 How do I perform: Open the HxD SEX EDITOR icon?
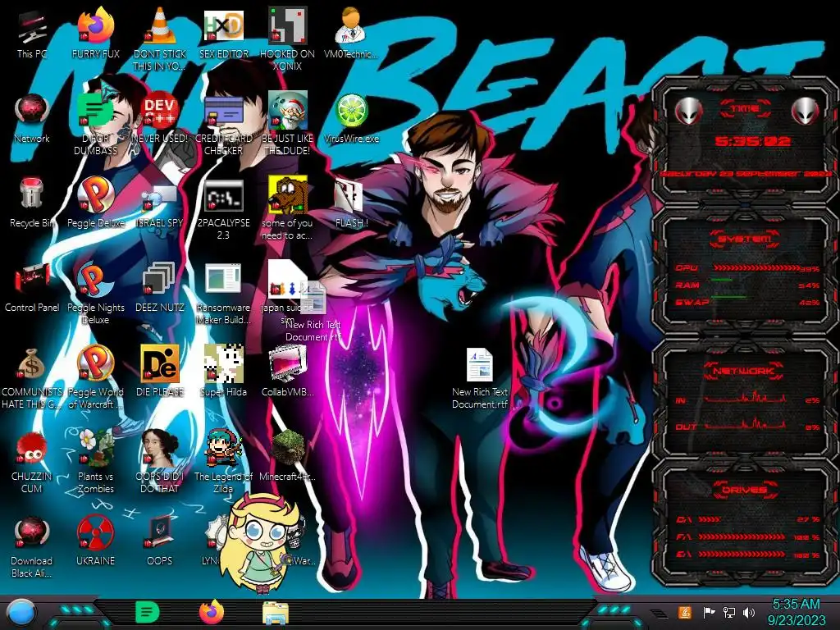pos(223,33)
